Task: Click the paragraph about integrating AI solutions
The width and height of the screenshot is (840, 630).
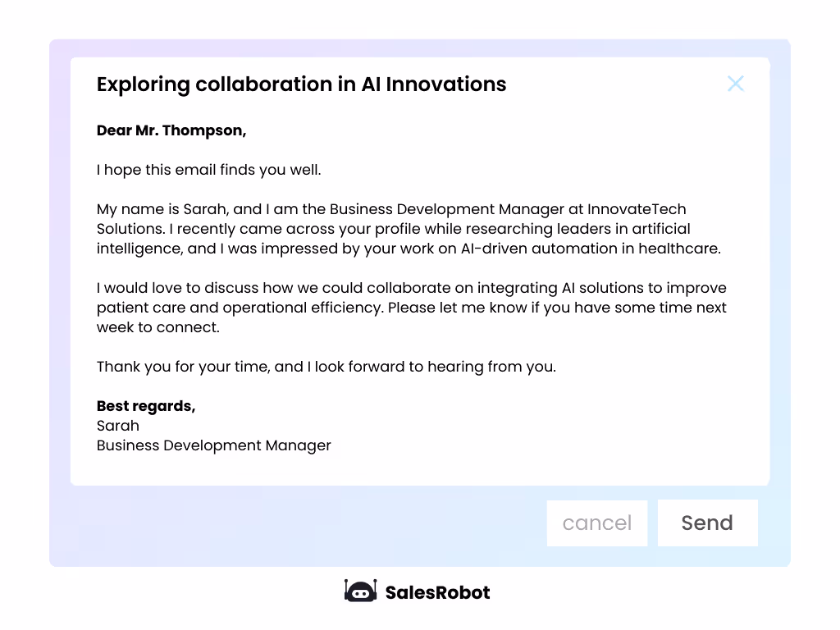Action: (411, 308)
